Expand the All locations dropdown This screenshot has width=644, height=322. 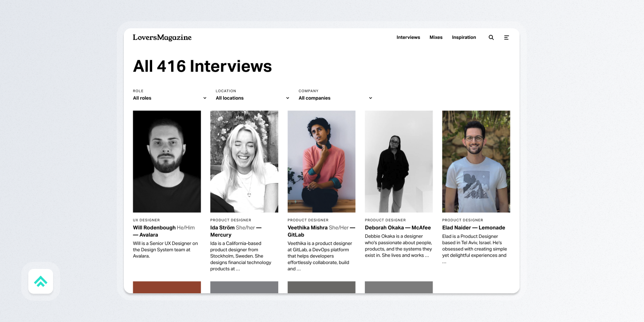pyautogui.click(x=253, y=98)
